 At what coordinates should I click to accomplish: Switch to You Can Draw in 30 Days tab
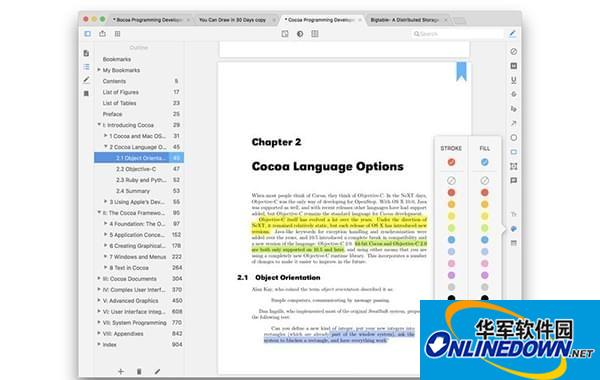tap(232, 20)
